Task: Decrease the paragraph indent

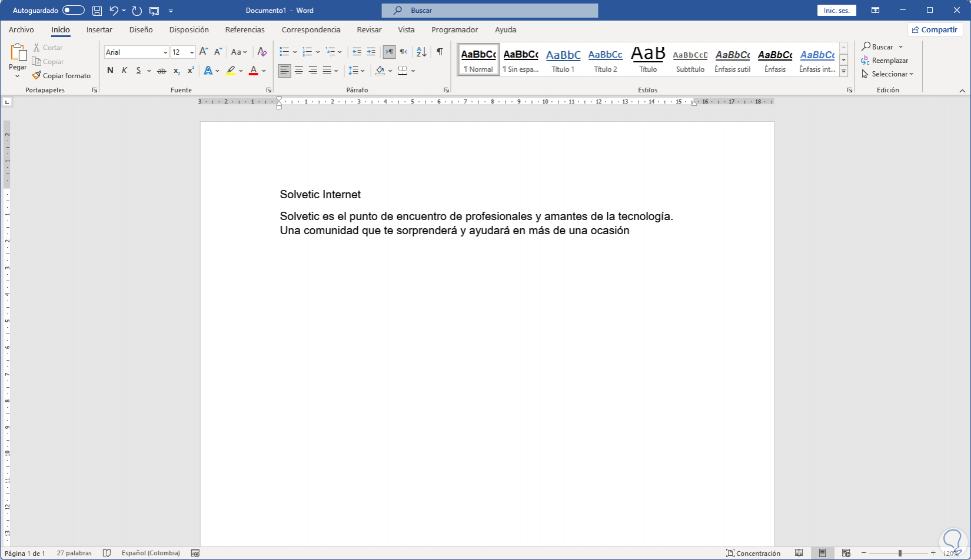Action: click(x=357, y=52)
